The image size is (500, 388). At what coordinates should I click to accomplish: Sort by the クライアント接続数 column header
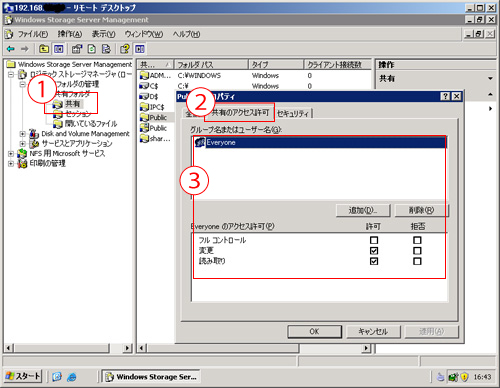tap(338, 64)
